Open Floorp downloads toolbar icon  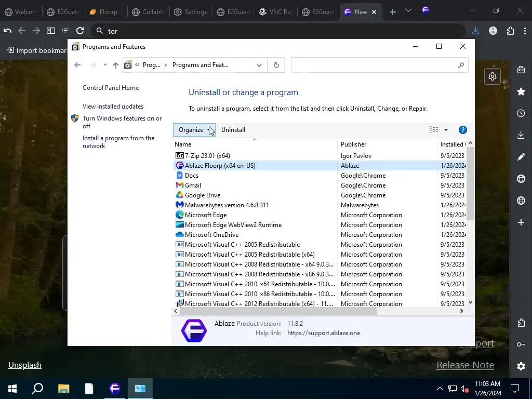(x=476, y=31)
